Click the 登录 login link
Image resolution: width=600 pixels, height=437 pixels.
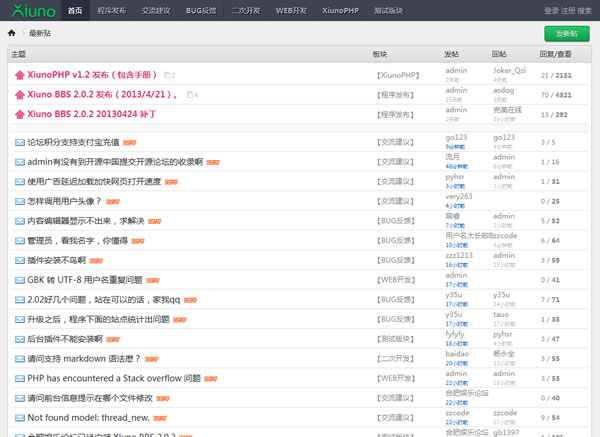tap(551, 10)
